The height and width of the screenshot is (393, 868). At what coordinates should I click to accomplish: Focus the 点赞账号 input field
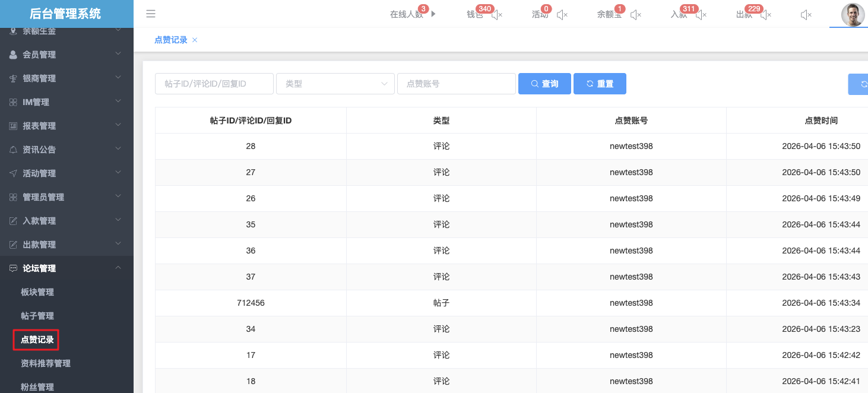(x=456, y=84)
